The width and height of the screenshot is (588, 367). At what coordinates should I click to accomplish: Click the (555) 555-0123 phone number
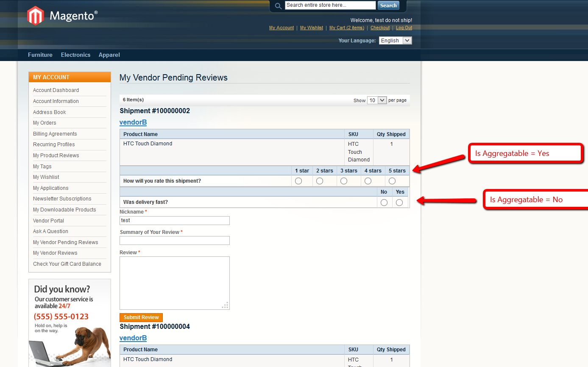tap(61, 317)
